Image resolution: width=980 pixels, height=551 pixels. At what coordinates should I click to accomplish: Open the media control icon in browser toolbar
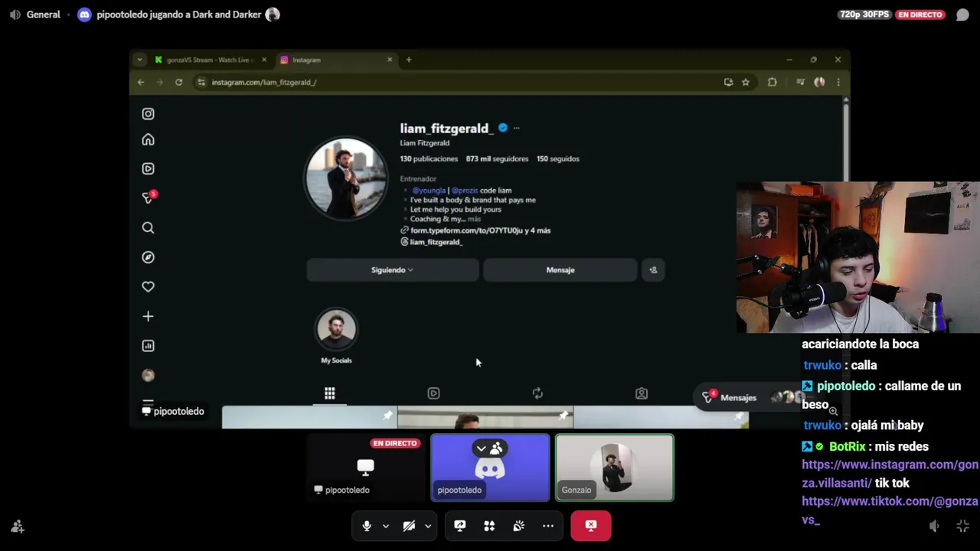pyautogui.click(x=800, y=82)
